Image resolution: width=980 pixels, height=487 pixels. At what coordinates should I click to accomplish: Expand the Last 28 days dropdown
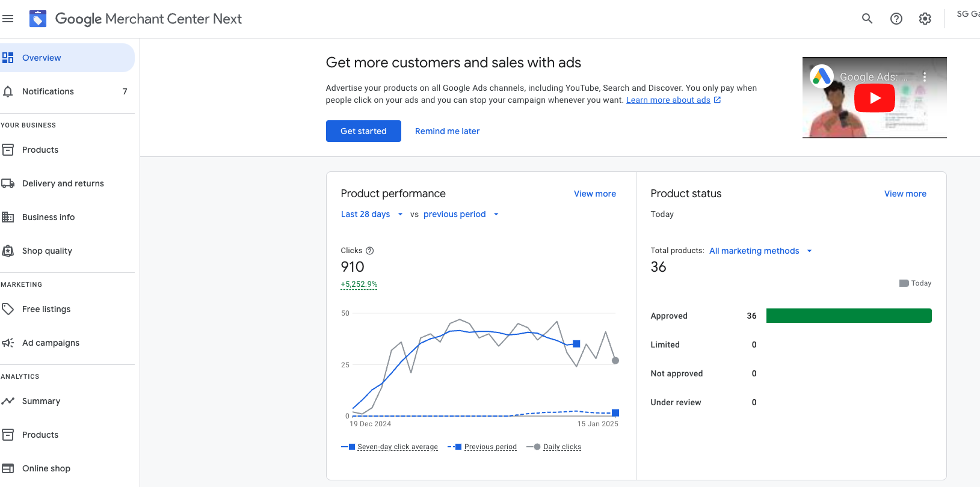coord(371,214)
